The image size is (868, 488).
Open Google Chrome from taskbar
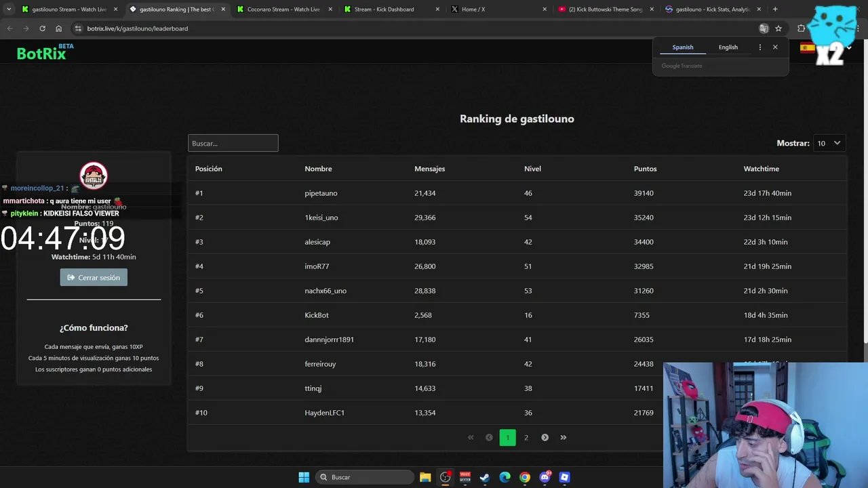[x=524, y=477]
